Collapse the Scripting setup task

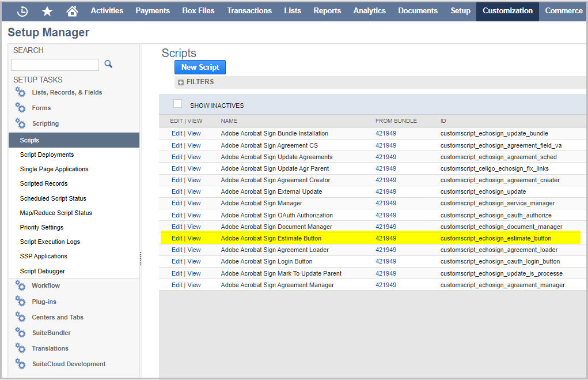click(45, 123)
